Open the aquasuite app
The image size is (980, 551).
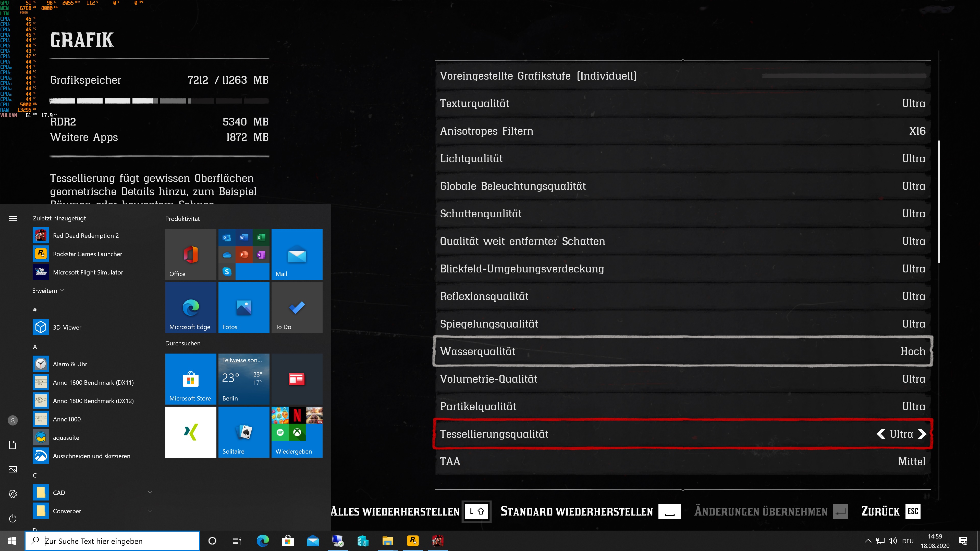66,437
